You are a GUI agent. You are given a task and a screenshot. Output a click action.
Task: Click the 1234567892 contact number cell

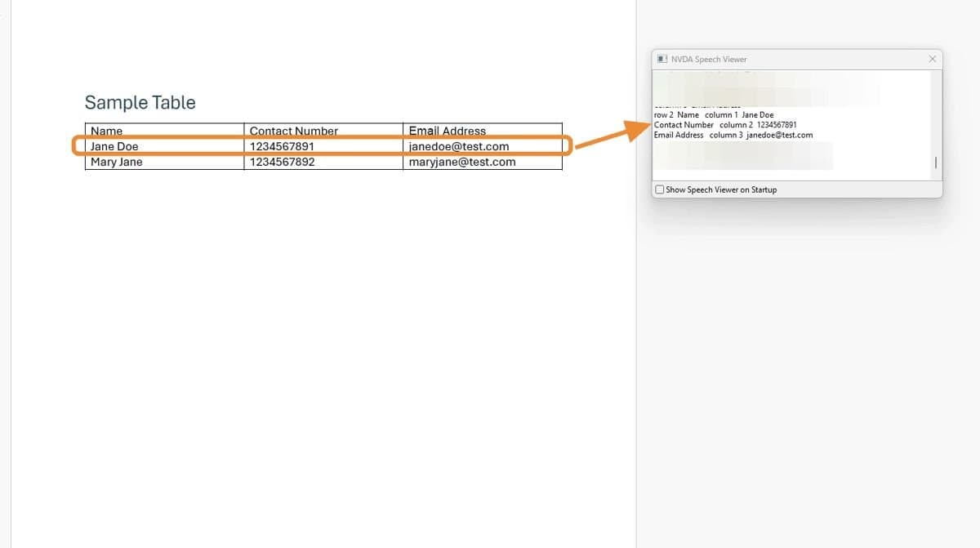pyautogui.click(x=282, y=162)
